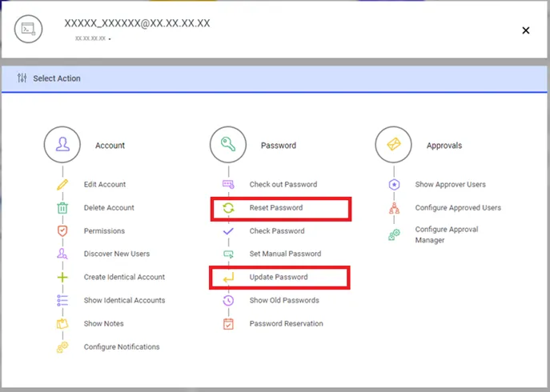The height and width of the screenshot is (392, 550).
Task: Click the Password section heading
Action: coord(278,145)
